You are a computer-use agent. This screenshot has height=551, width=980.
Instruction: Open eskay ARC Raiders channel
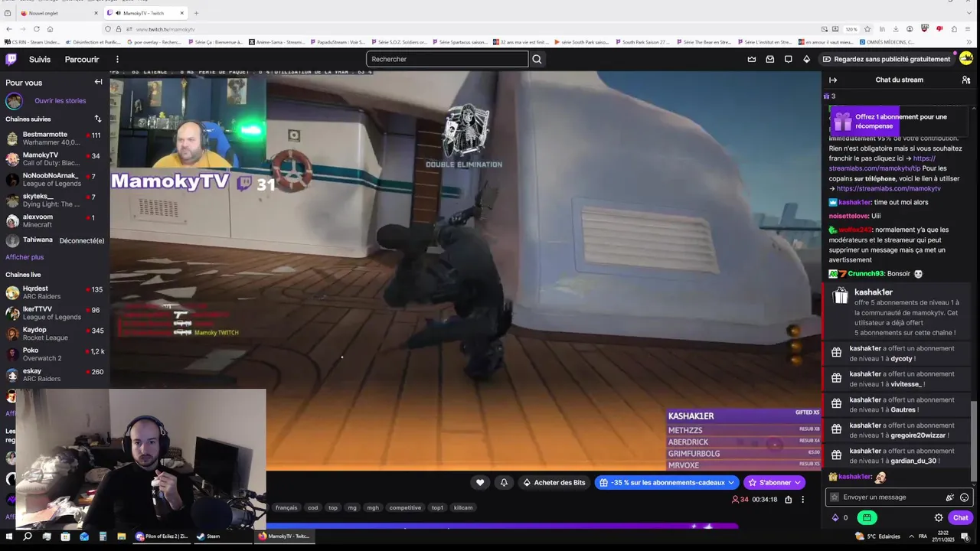pyautogui.click(x=54, y=375)
